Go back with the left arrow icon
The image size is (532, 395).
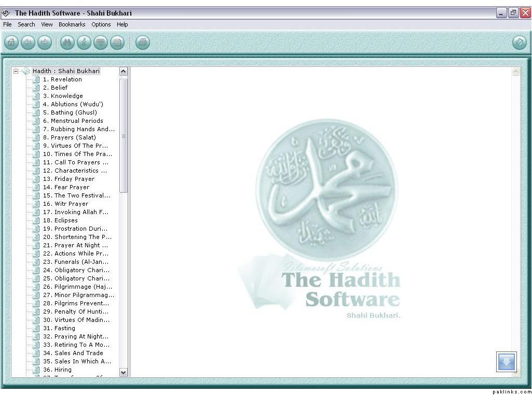pos(28,43)
